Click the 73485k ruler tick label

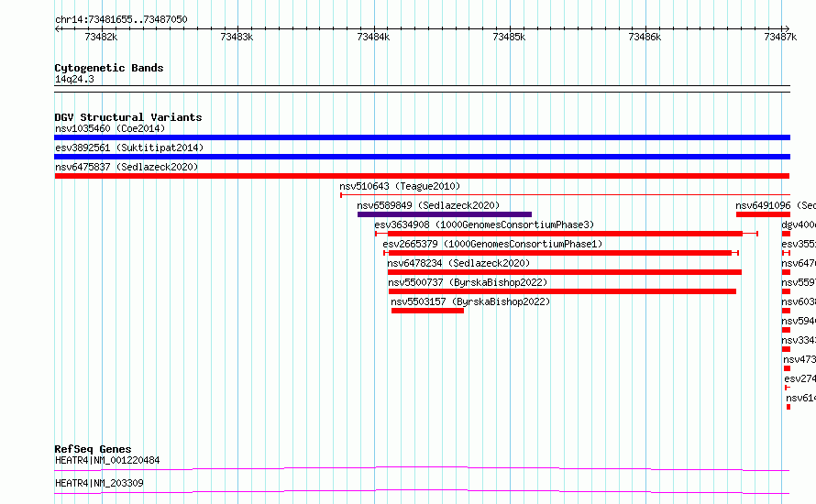(x=509, y=37)
